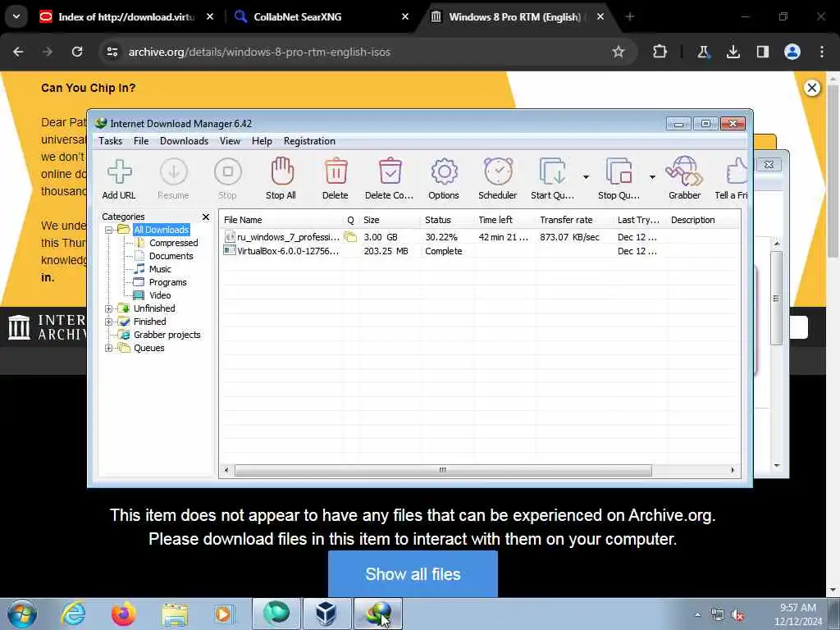Open new browser tab plus button
Image resolution: width=840 pixels, height=630 pixels.
click(x=630, y=16)
